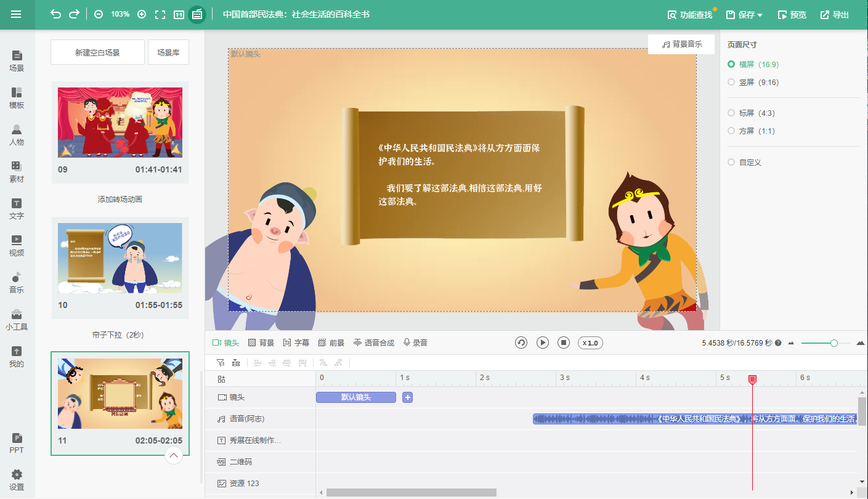
Task: Open 音乐 music panel in sidebar
Action: [17, 283]
